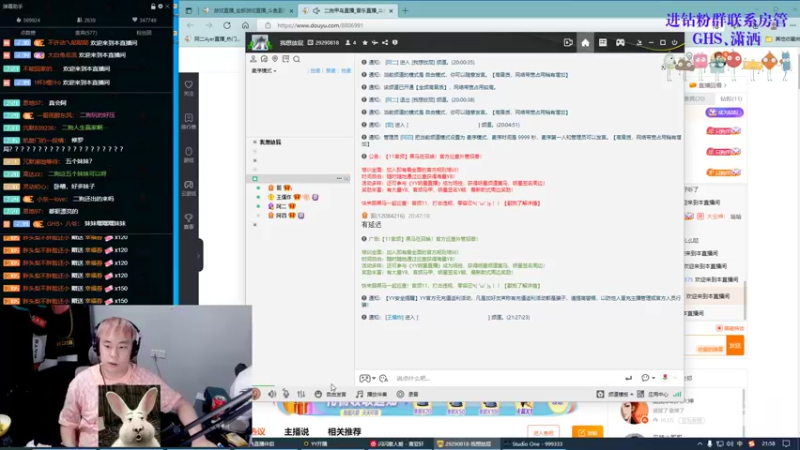Toggle the microphone icon in YY bottom bar

(286, 394)
